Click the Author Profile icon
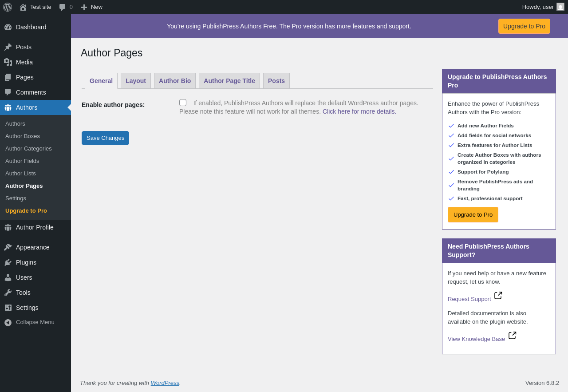This screenshot has height=392, width=568. click(8, 227)
